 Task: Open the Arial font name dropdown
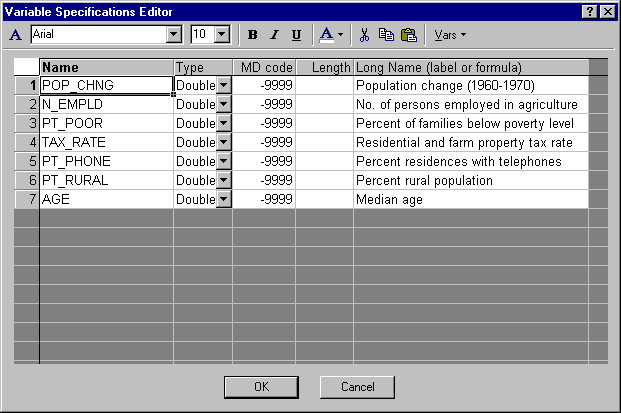(173, 34)
